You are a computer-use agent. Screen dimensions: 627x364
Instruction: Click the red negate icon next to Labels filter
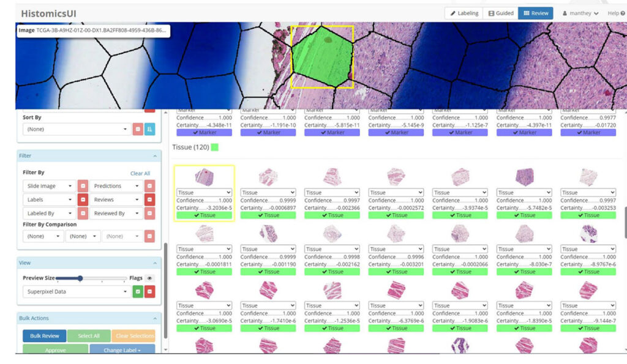click(x=83, y=199)
